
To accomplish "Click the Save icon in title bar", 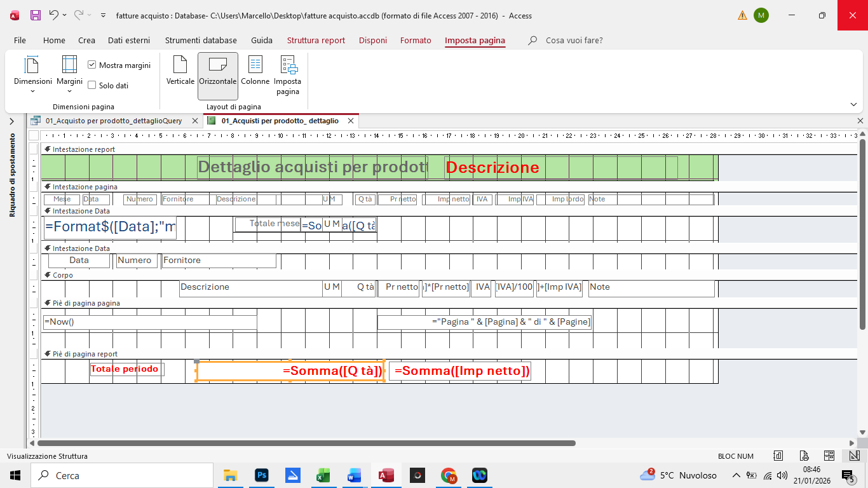I will pos(36,15).
